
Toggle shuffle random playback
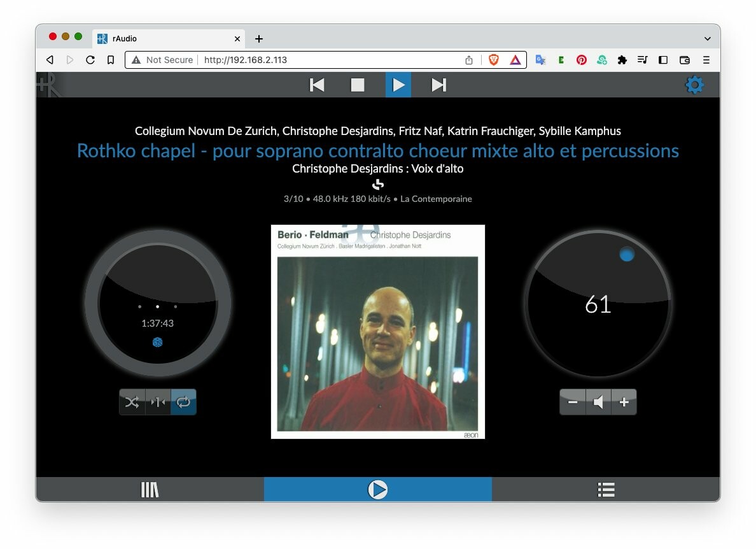[x=132, y=402]
